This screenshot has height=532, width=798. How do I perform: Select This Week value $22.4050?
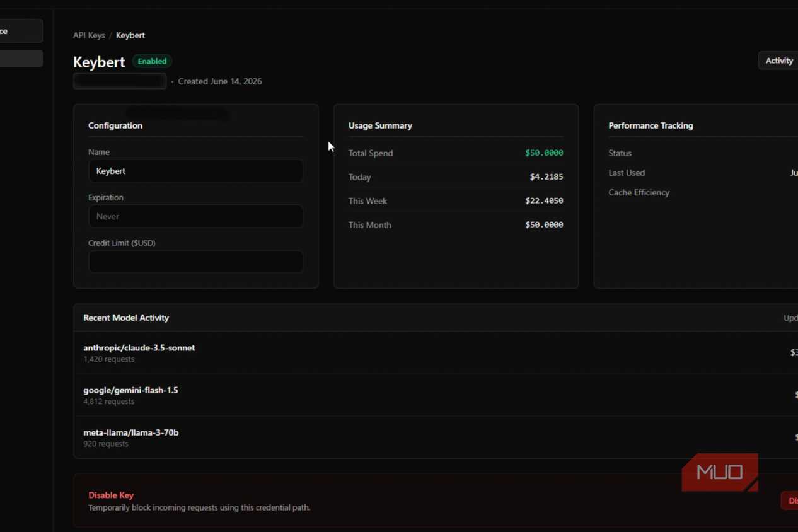pyautogui.click(x=544, y=200)
